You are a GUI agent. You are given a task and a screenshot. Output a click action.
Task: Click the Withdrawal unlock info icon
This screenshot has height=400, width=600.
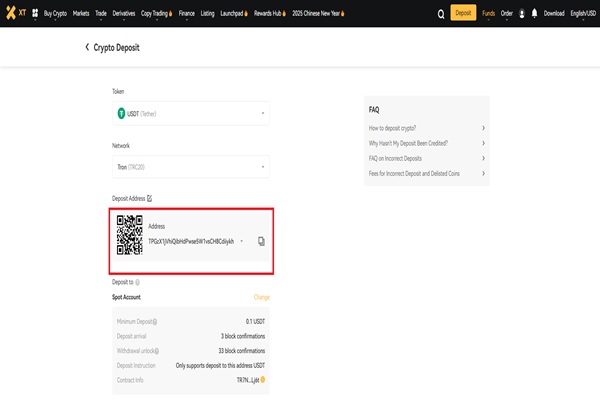(x=157, y=351)
